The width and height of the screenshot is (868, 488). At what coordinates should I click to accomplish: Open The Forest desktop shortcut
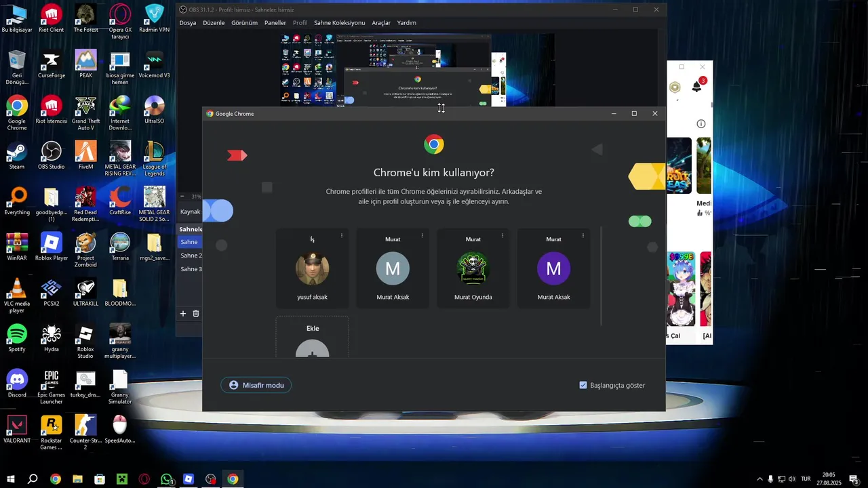pos(85,19)
